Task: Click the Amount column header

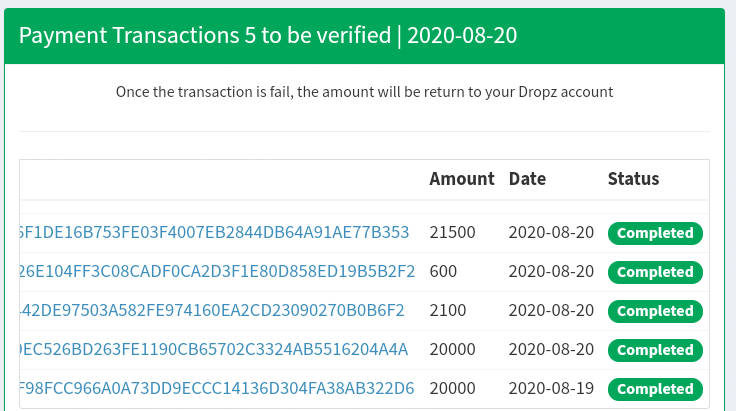Action: (462, 179)
